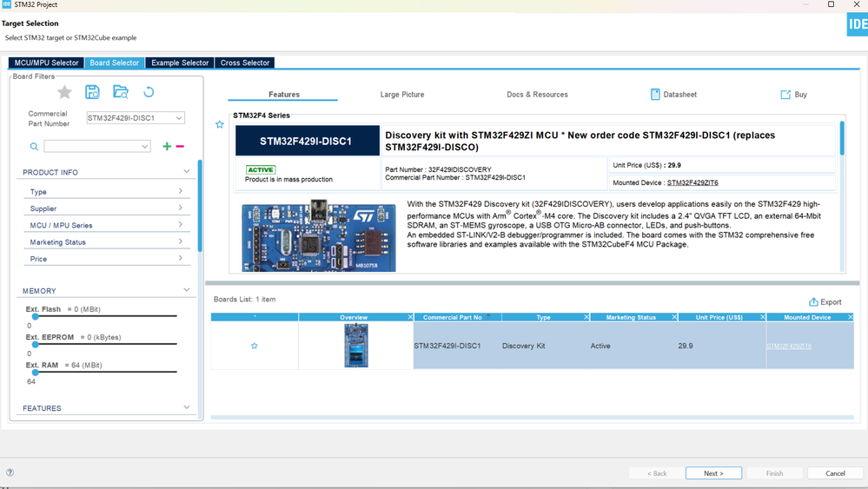Click Export label text
Viewport: 868px width, 489px height.
coord(831,302)
